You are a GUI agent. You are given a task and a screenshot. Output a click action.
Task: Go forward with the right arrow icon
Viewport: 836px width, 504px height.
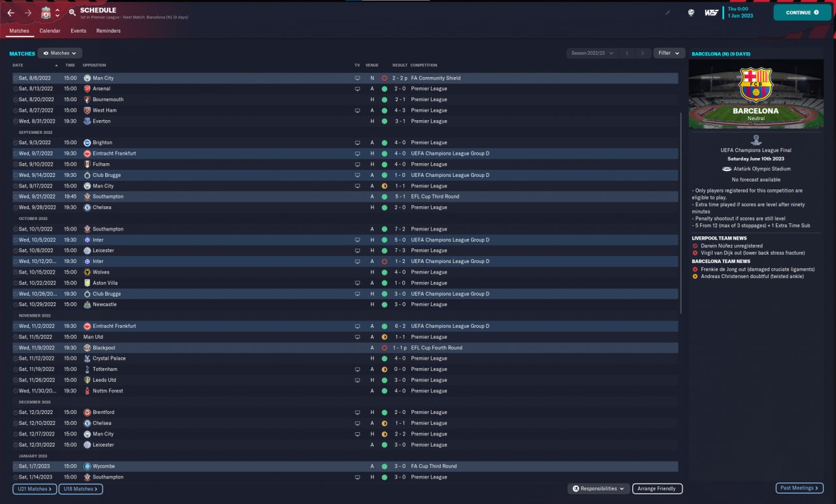[x=28, y=12]
